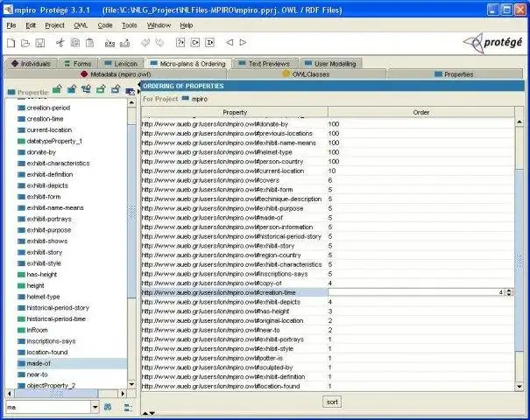This screenshot has height=420, width=530.
Task: Click the revert-to-archived-version toolbar icon
Action: coord(124,43)
